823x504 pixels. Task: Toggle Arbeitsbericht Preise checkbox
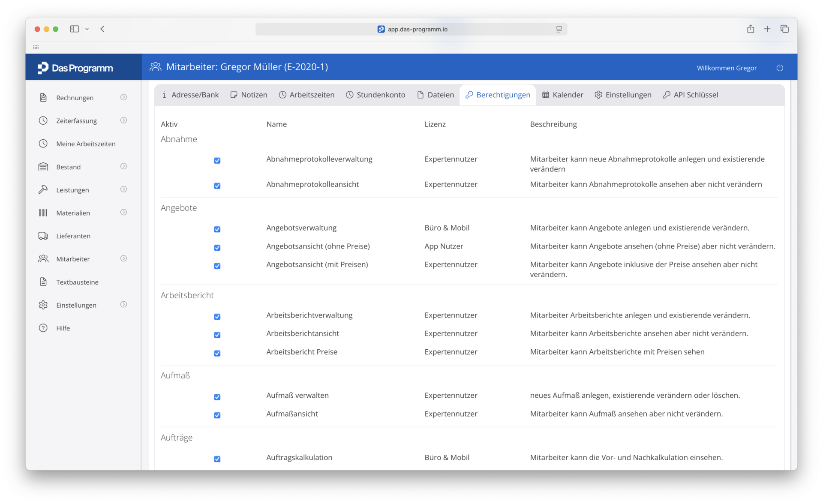(x=217, y=353)
